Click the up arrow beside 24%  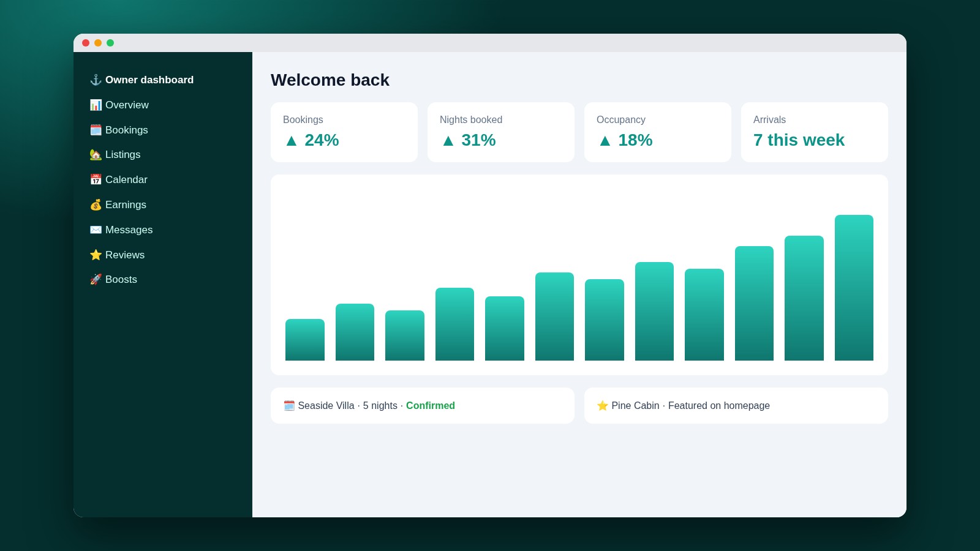pyautogui.click(x=292, y=141)
